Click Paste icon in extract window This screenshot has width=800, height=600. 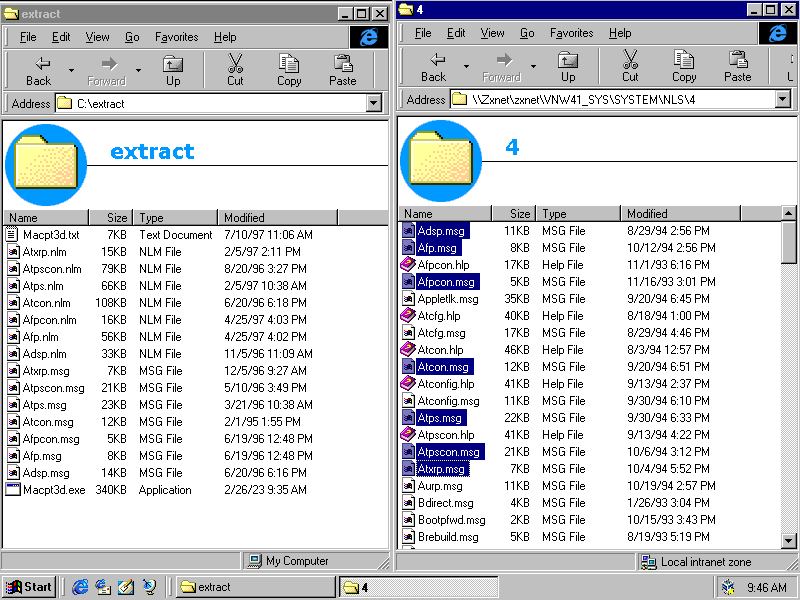pos(343,63)
